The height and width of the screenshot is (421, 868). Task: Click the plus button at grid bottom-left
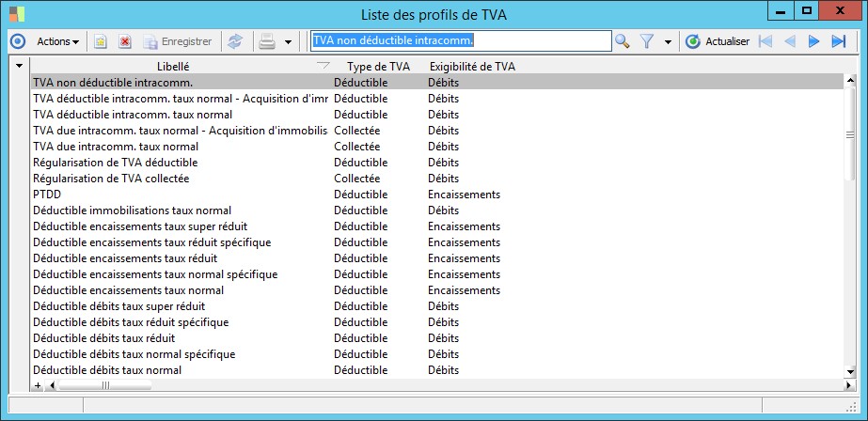click(x=38, y=385)
